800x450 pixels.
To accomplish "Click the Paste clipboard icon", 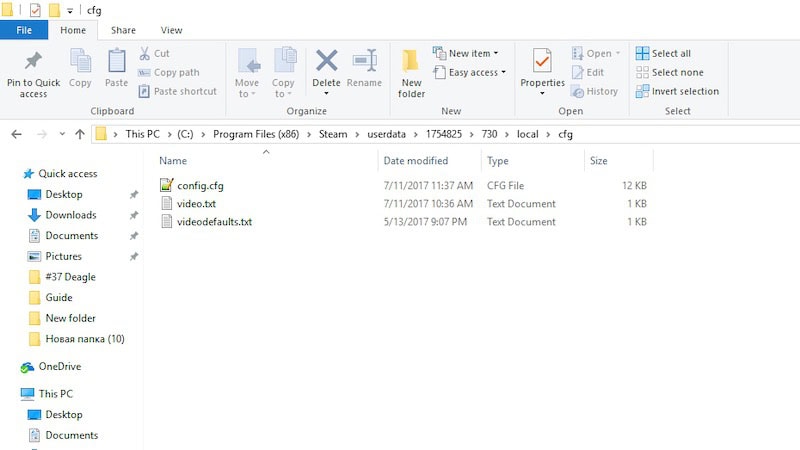I will click(116, 61).
